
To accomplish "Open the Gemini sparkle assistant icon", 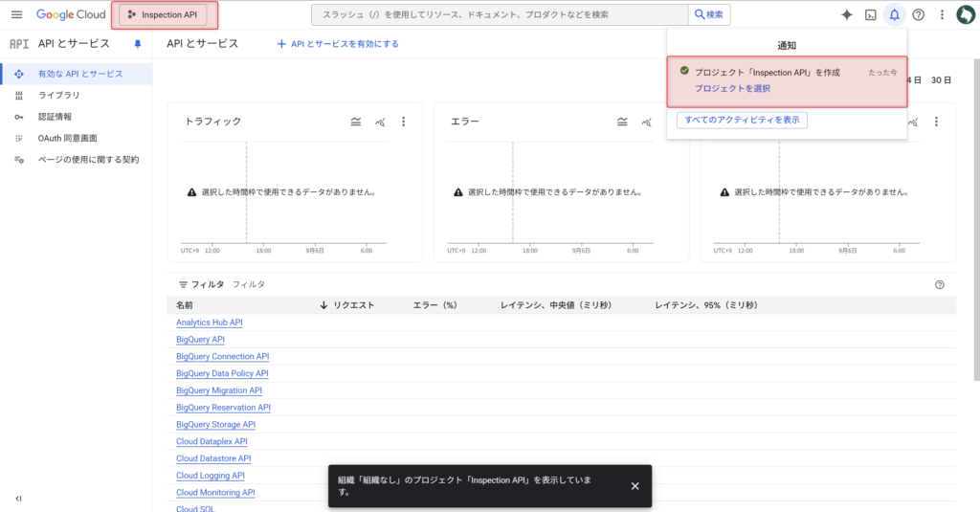I will point(846,14).
